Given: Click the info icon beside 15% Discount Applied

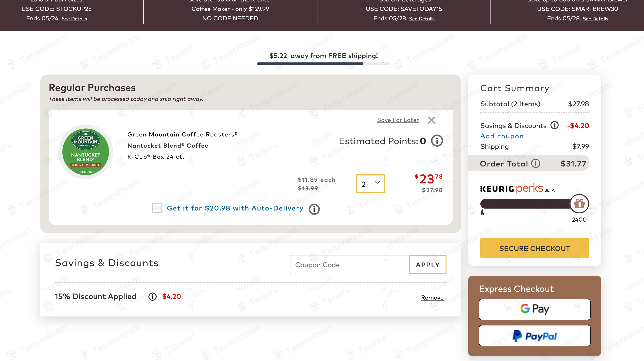Looking at the screenshot, I should coord(152,296).
